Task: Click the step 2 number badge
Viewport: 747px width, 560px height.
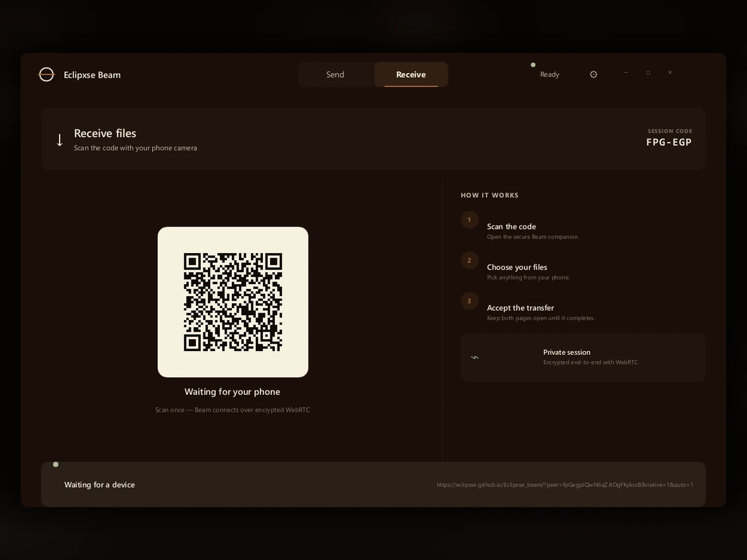Action: [x=469, y=260]
